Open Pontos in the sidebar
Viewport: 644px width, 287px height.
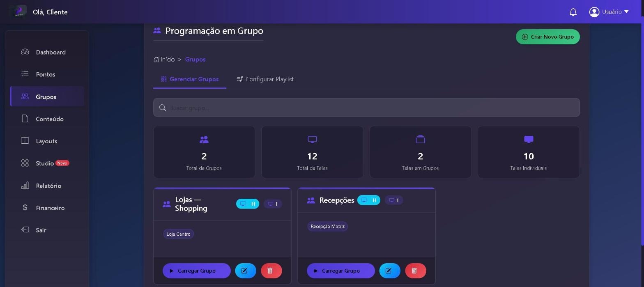coord(47,74)
